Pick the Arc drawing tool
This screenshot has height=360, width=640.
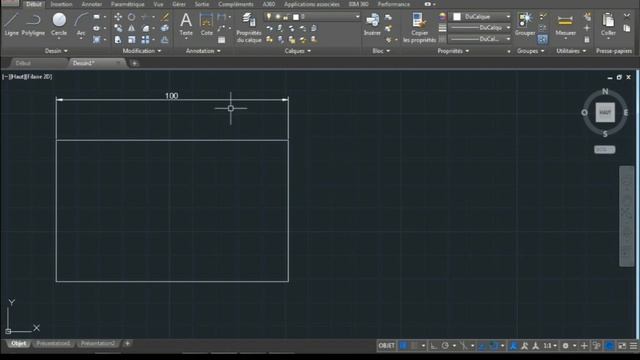pyautogui.click(x=81, y=24)
